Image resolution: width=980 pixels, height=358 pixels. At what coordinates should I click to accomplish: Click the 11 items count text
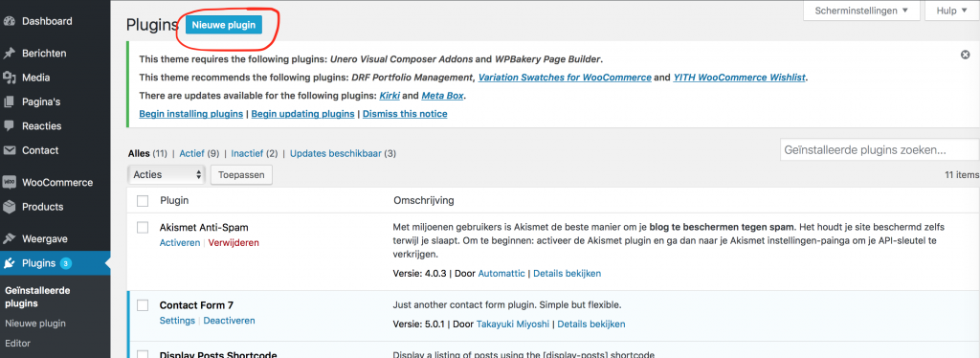pyautogui.click(x=961, y=175)
